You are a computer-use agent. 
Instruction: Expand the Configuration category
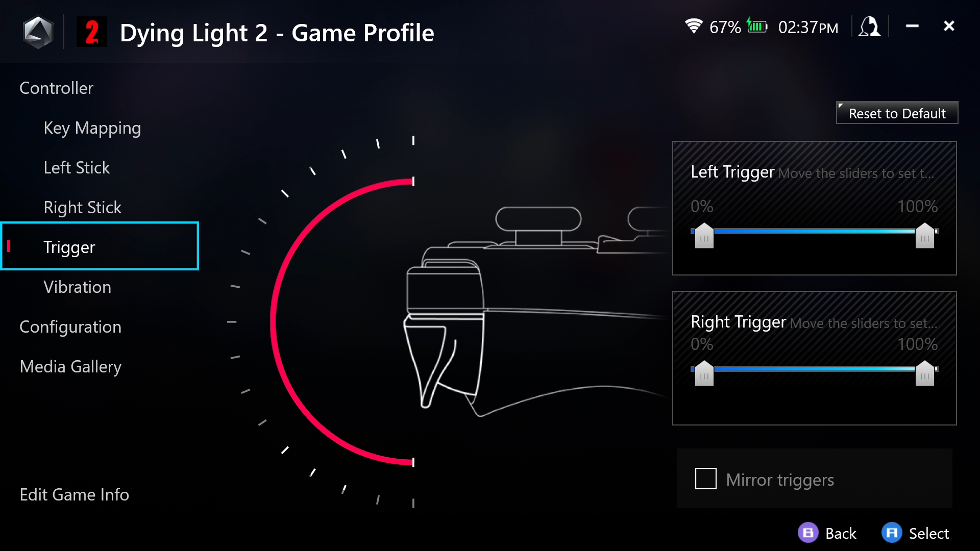pos(70,327)
